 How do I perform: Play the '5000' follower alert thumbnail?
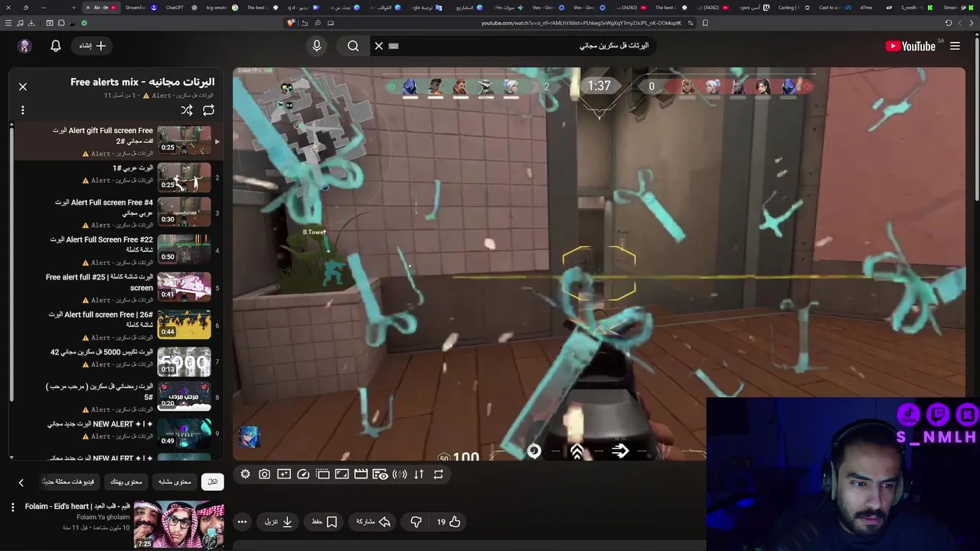pos(184,362)
